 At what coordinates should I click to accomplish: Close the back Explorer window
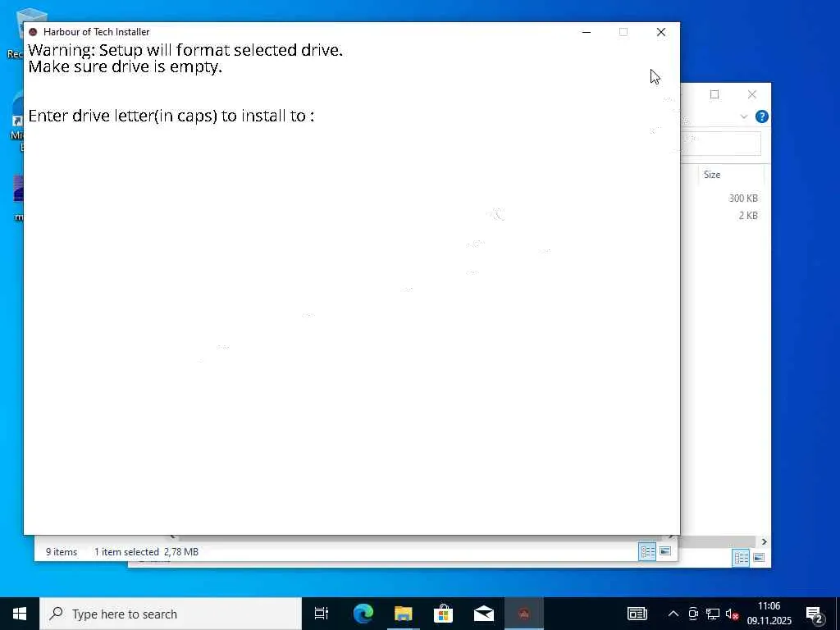pyautogui.click(x=752, y=95)
